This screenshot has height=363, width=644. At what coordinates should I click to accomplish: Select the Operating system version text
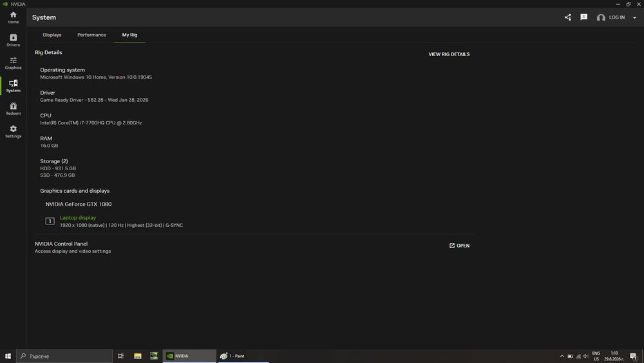tap(96, 77)
